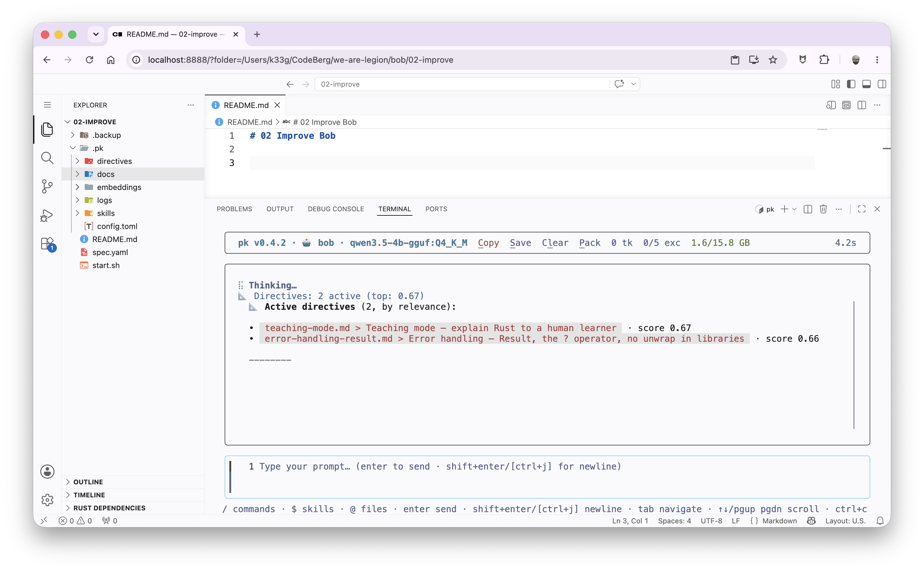Switch to the PROBLEMS tab
This screenshot has width=924, height=571.
point(234,209)
